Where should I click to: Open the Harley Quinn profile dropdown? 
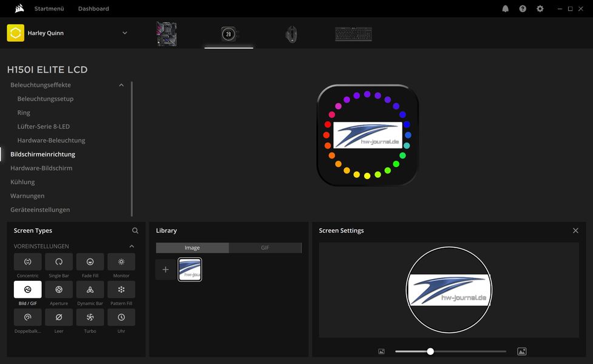125,33
